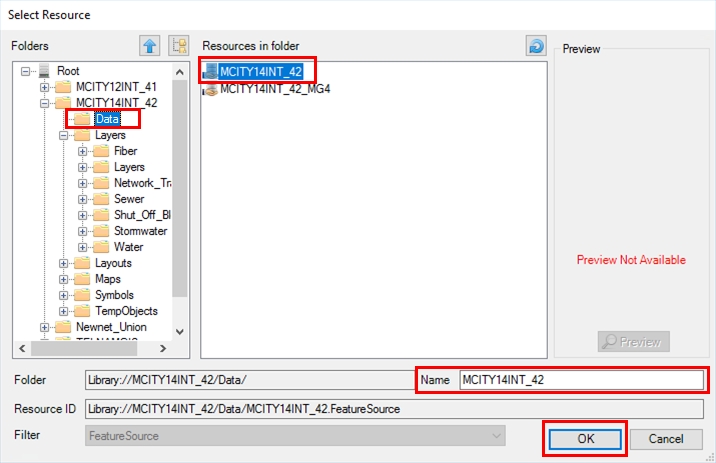Select the Data folder in tree

tap(107, 119)
